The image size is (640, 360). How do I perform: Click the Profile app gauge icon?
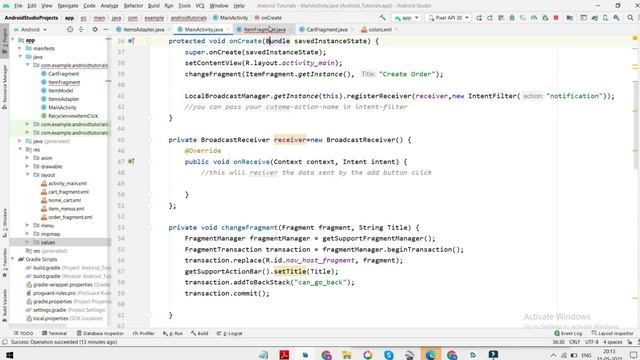tap(534, 18)
